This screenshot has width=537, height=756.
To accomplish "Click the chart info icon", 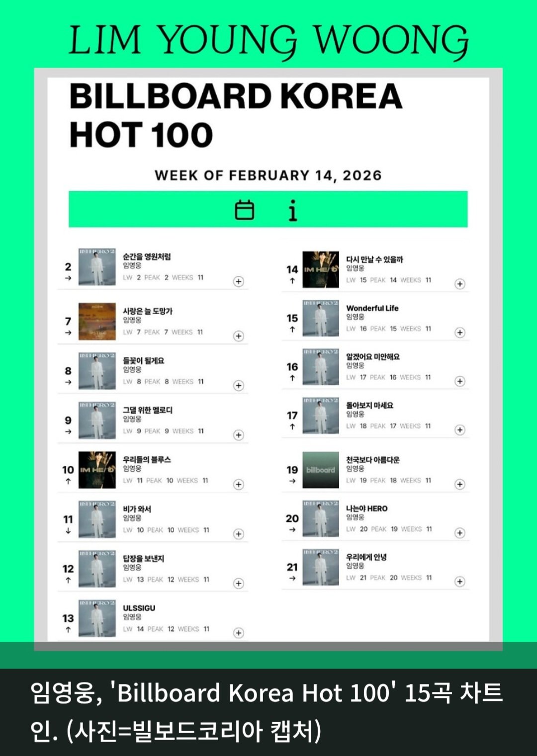I will click(x=293, y=210).
